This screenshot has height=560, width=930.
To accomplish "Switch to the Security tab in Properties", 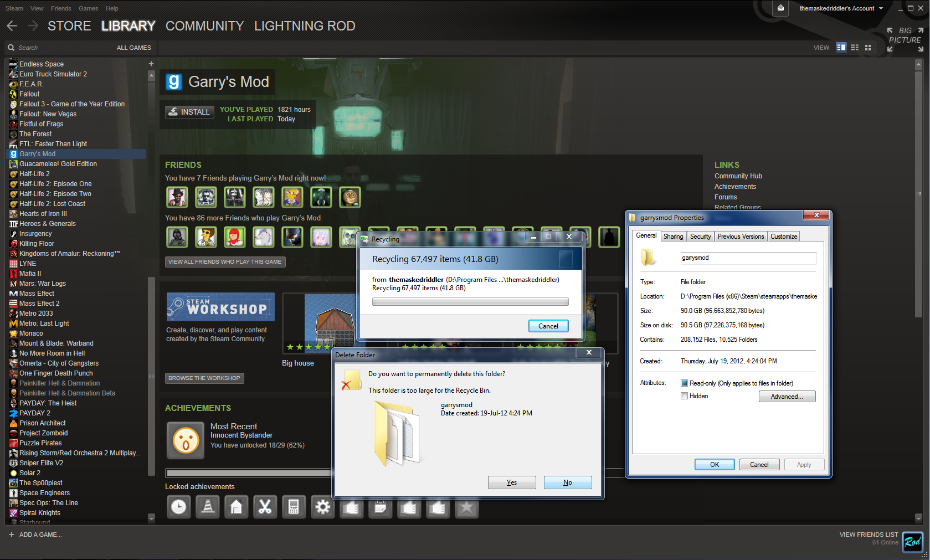I will [x=701, y=237].
